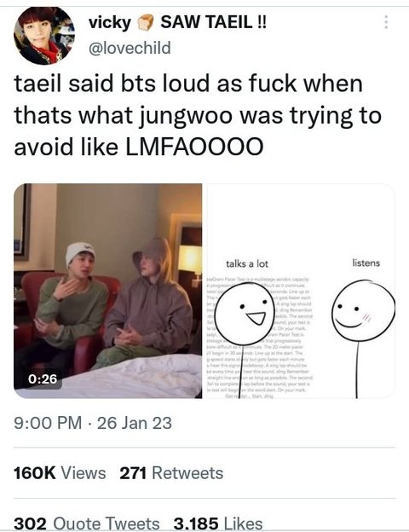Select the tweet text about taeil

click(198, 115)
